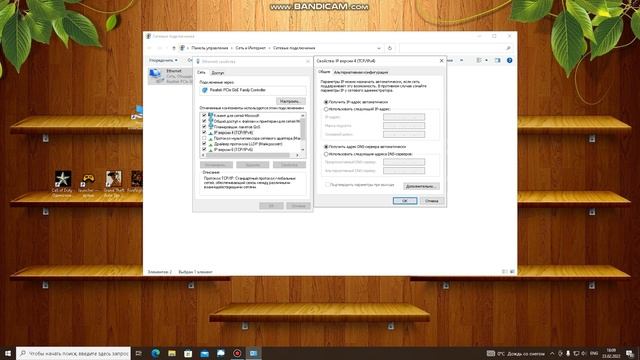Select 'Use the following DNS server addresses' radio
The height and width of the screenshot is (360, 640).
point(326,154)
